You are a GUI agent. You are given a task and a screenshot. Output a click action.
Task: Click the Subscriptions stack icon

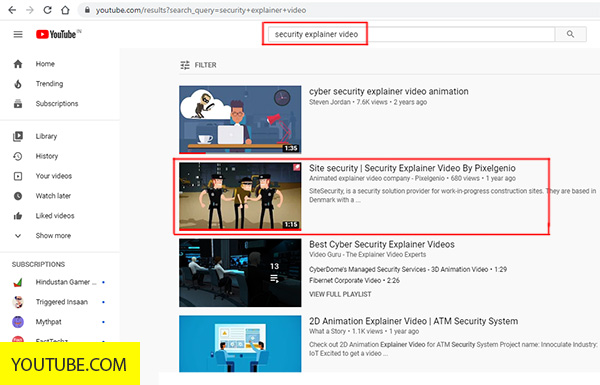point(18,104)
